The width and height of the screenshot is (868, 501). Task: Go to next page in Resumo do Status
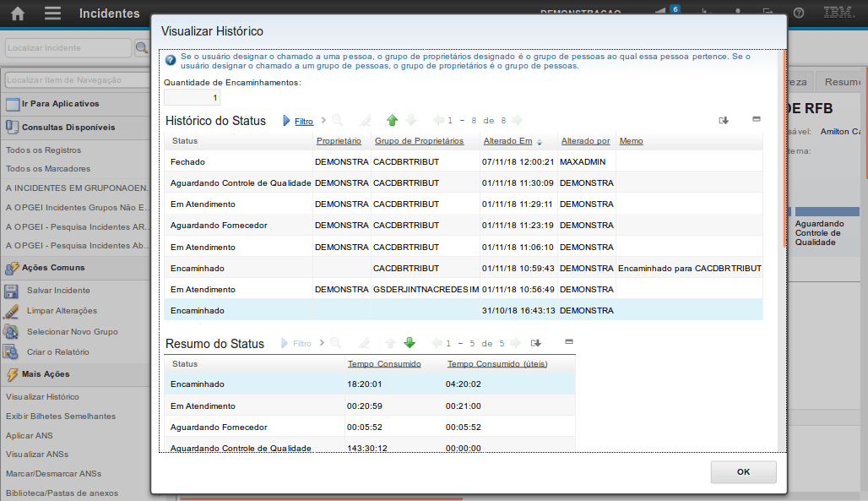(515, 343)
